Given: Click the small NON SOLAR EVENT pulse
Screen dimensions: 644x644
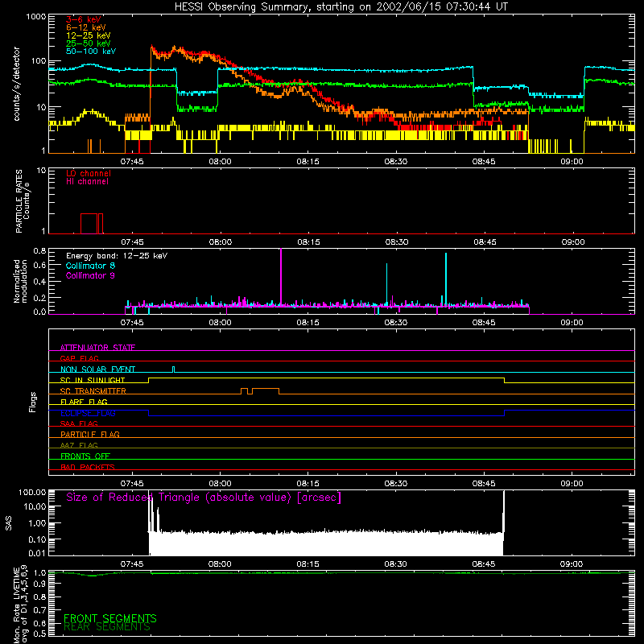Looking at the screenshot, I should 174,369.
